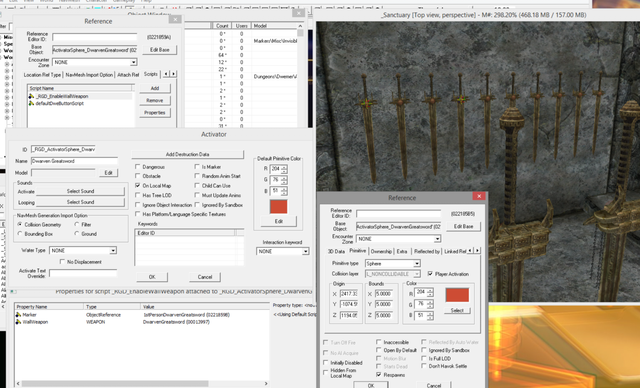Click Select Sound for Looping
The image size is (640, 388).
tap(80, 202)
